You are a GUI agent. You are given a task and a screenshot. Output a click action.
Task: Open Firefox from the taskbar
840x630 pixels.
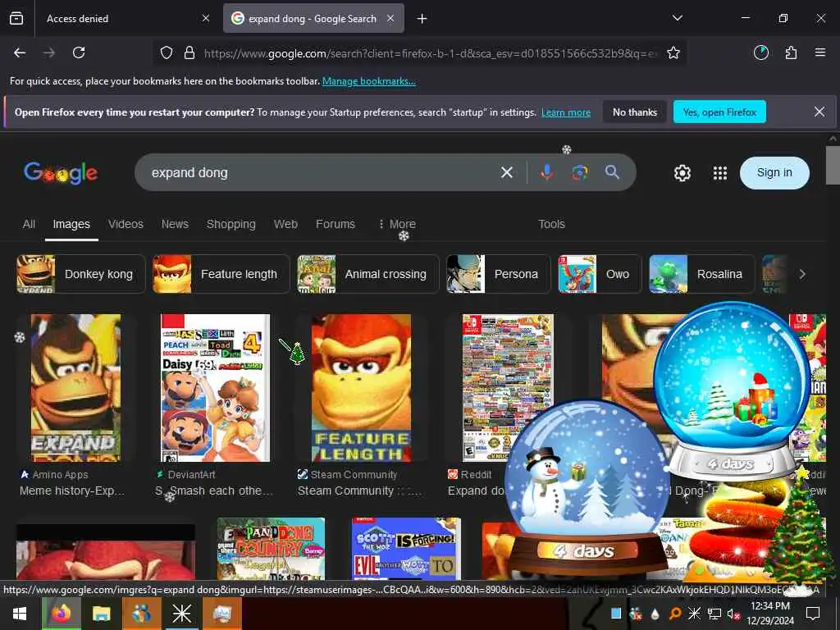[x=61, y=614]
